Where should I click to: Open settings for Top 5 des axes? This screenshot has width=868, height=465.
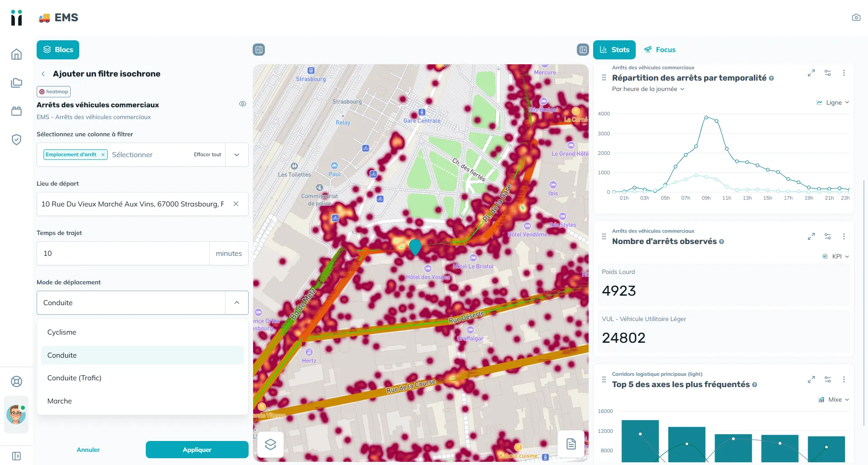(828, 379)
